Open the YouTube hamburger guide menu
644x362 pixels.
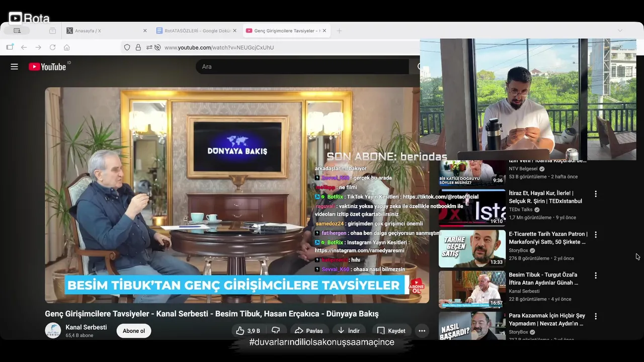tap(14, 66)
